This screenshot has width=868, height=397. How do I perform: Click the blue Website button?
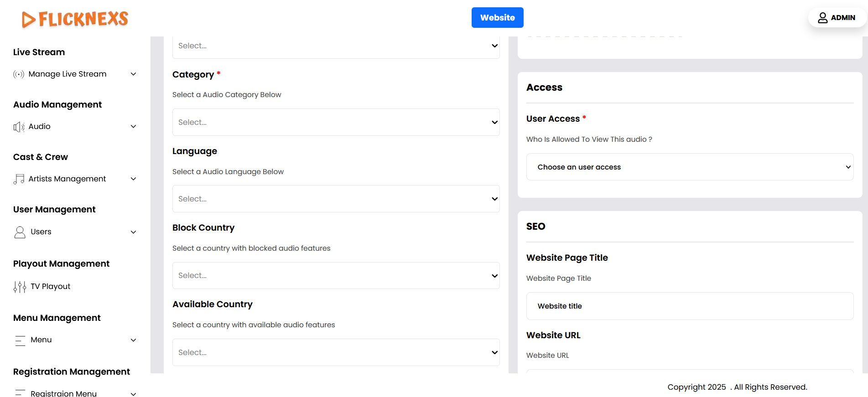pyautogui.click(x=497, y=18)
